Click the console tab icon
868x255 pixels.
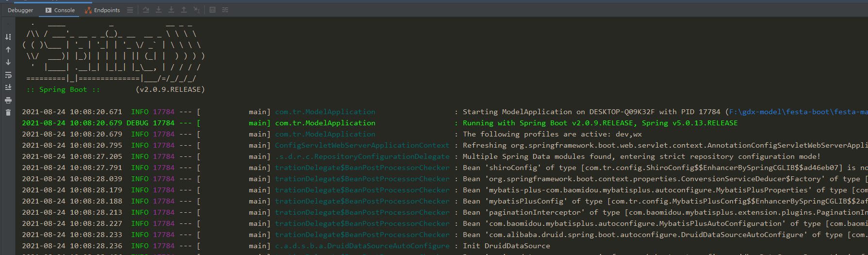(x=49, y=10)
